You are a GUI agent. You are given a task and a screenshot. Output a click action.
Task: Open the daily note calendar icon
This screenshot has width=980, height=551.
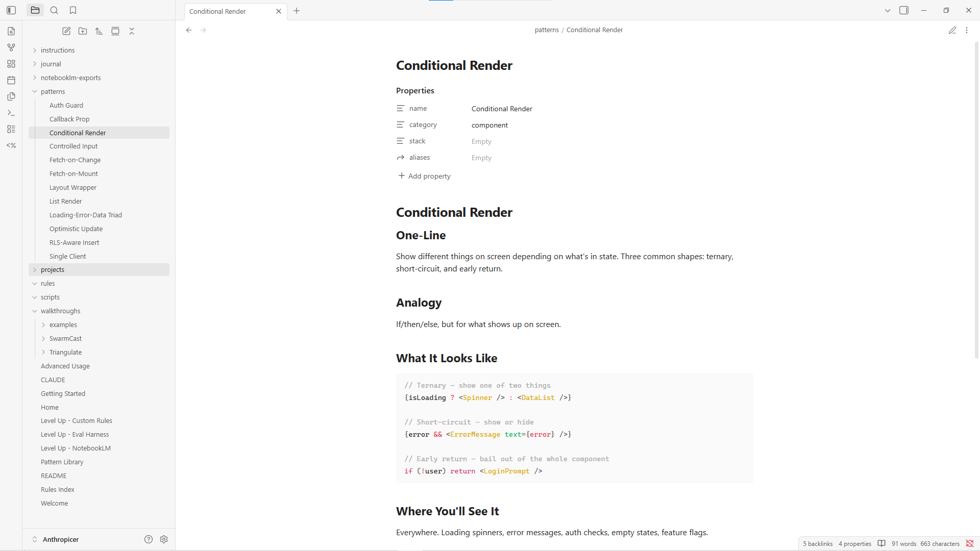click(11, 80)
